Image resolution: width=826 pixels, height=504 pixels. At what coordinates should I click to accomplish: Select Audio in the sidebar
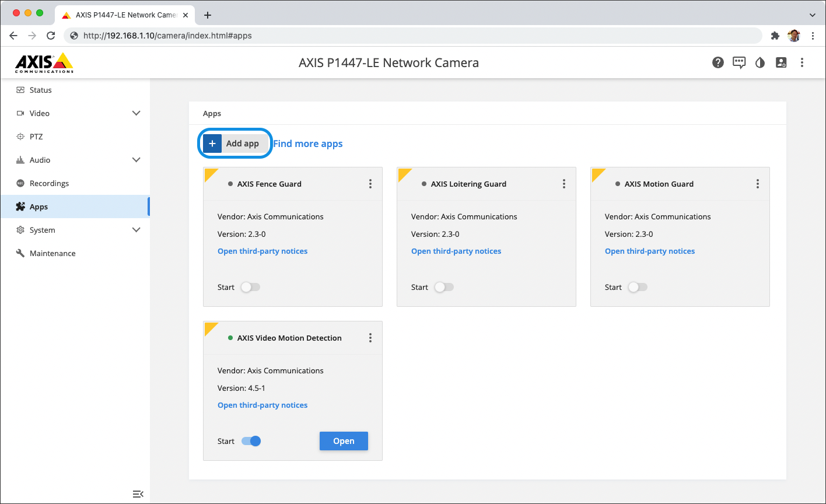(x=75, y=160)
